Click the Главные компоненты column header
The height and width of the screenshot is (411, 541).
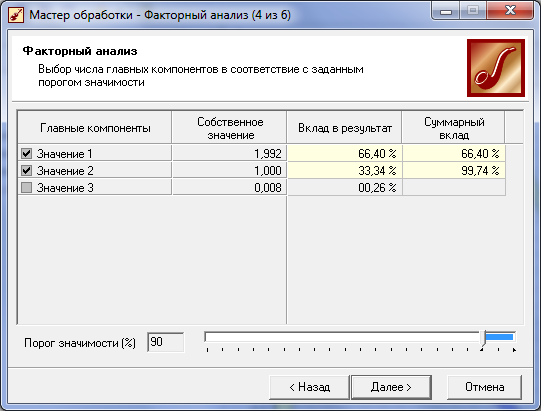tap(95, 128)
